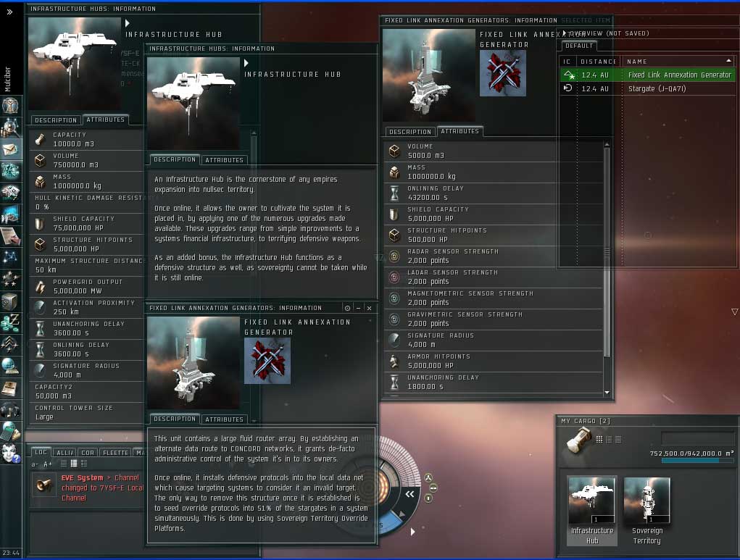The height and width of the screenshot is (560, 740).
Task: Expand HUD modules with double left chevron
Action: 410,494
